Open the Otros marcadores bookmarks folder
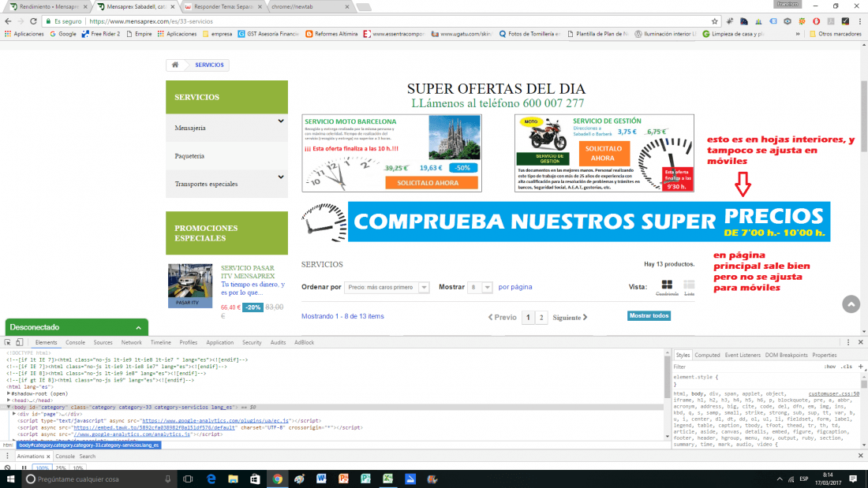 point(836,34)
